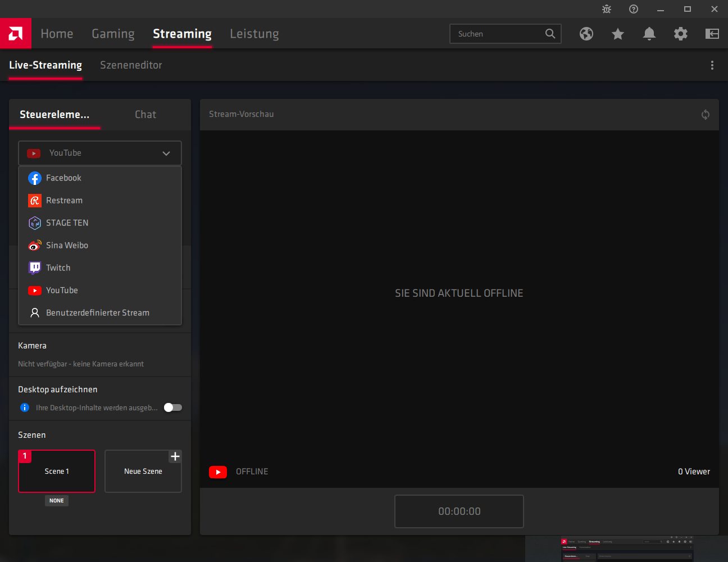
Task: Add a Neue Szene
Action: (x=143, y=471)
